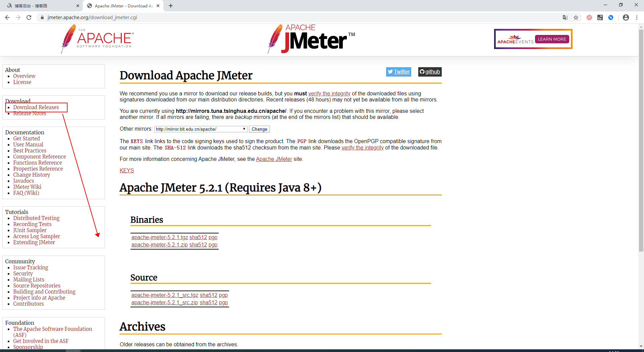
Task: Open the translate page icon
Action: (565, 17)
